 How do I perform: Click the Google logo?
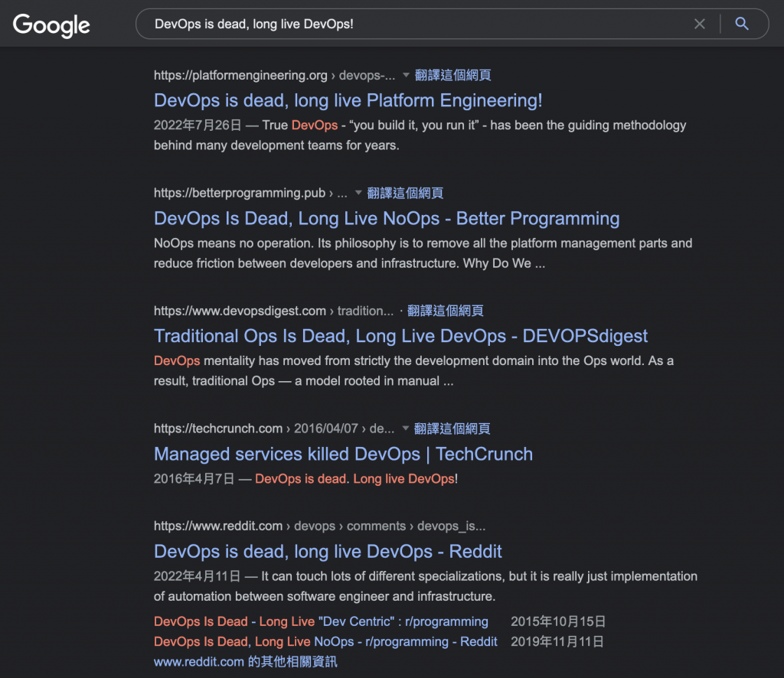coord(51,25)
